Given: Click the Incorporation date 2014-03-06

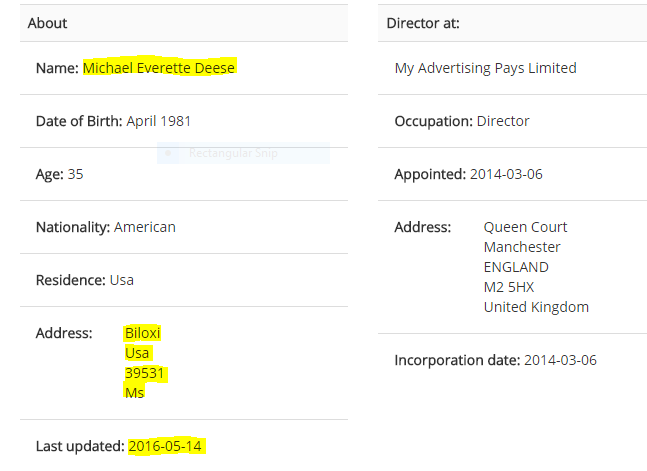Looking at the screenshot, I should pos(560,360).
